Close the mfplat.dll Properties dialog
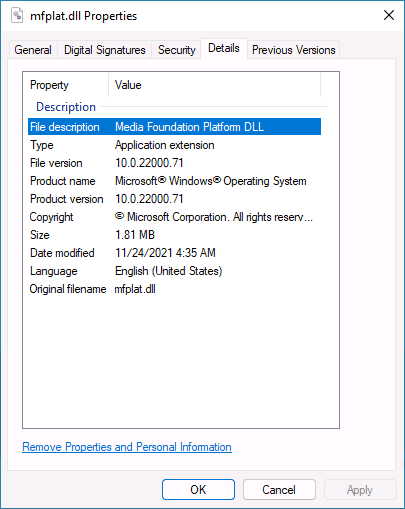Screen dimensions: 405x509 389,15
